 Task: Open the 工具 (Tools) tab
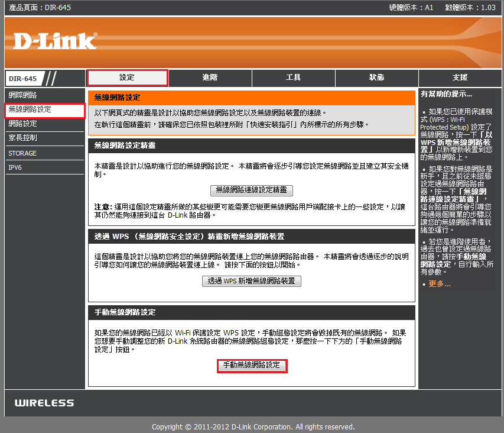[294, 77]
